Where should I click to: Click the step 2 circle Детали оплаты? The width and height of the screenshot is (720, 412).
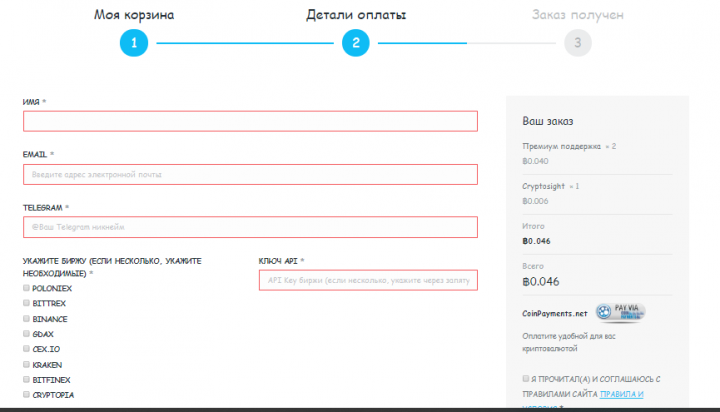[356, 43]
